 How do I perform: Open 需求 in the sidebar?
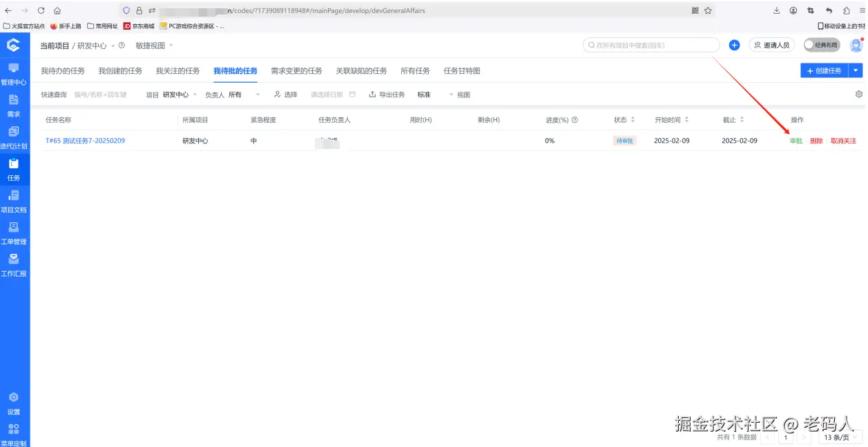(x=14, y=106)
